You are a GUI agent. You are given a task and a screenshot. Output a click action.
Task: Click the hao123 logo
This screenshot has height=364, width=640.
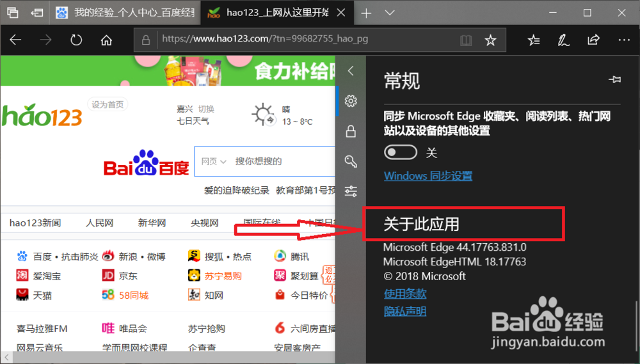42,116
